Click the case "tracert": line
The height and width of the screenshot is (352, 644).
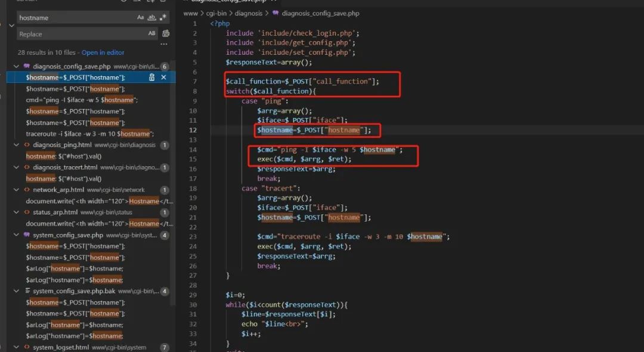[x=271, y=188]
